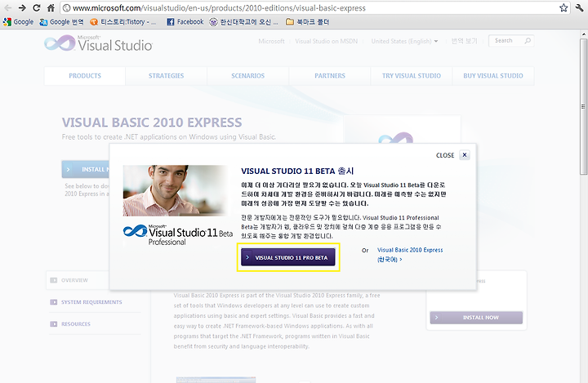The image size is (588, 383).
Task: Select RESOURCES in left sidebar
Action: point(76,323)
